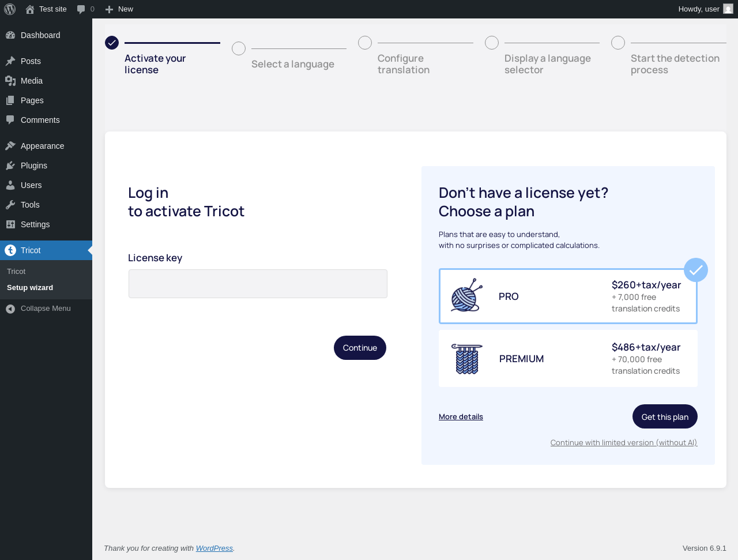Click the completed Activate your license step check
This screenshot has height=560, width=738.
tap(112, 43)
